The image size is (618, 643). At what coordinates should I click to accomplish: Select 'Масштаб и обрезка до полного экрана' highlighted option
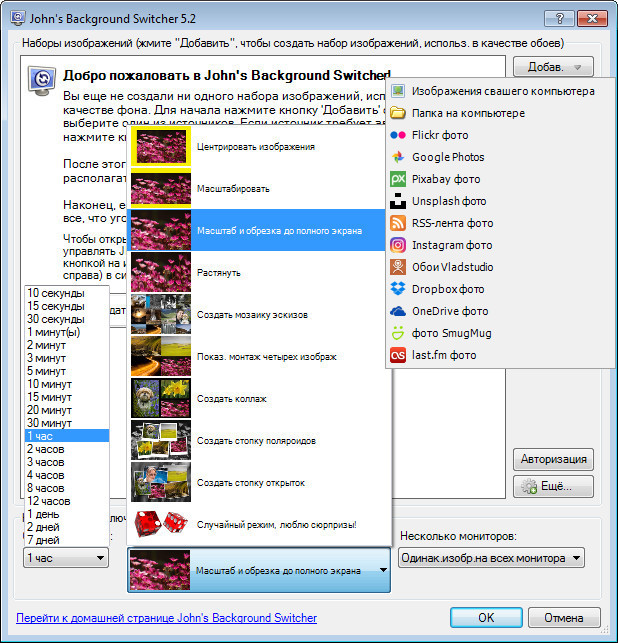[x=256, y=230]
